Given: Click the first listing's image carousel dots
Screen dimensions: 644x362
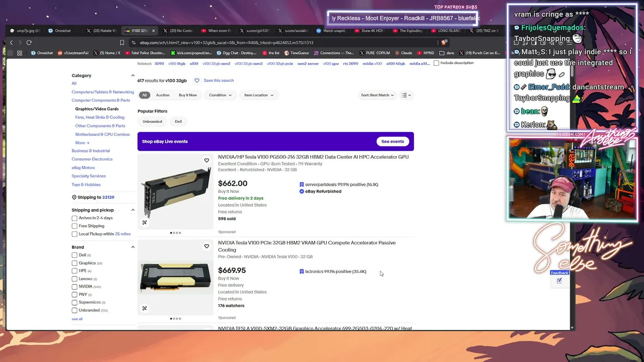Looking at the screenshot, I should [x=175, y=233].
